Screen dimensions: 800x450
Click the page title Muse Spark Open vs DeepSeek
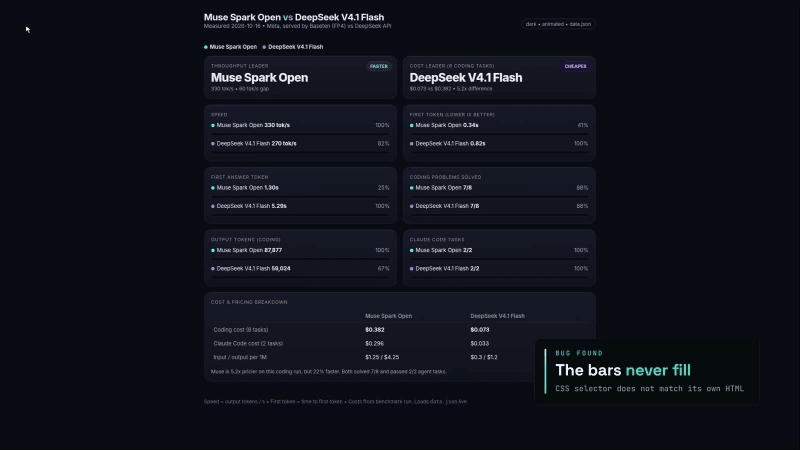[x=294, y=17]
